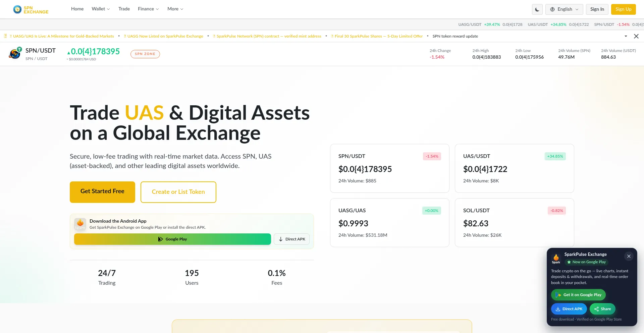Click 24h Volume (SPN) 49.76M
The width and height of the screenshot is (644, 333).
pos(566,57)
